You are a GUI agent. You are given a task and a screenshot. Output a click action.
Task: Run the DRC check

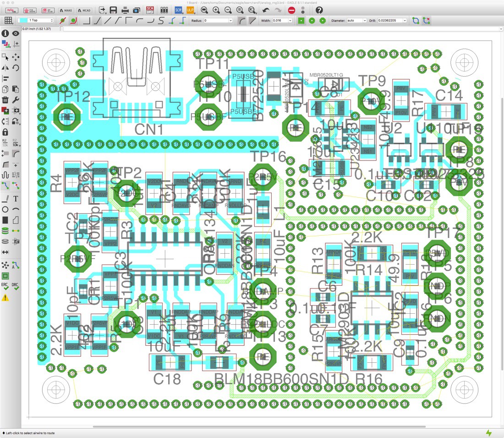(x=15, y=287)
